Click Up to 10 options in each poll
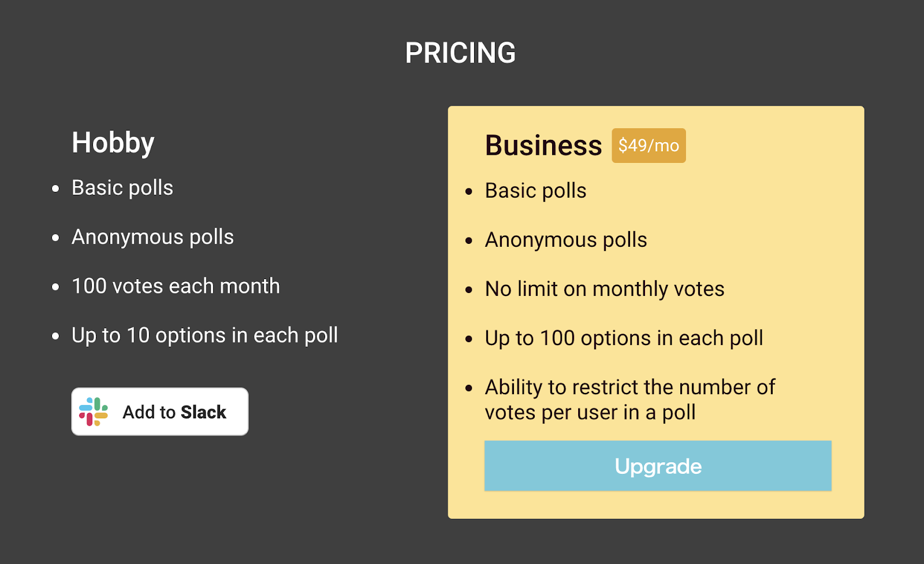 tap(204, 335)
